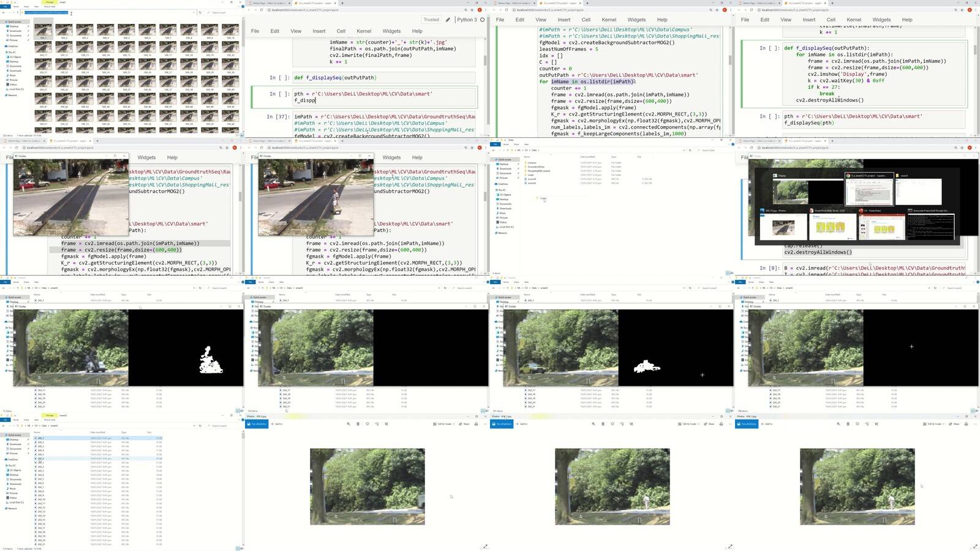This screenshot has width=980, height=551.
Task: Open Insert menu in notebook with highlighted imName loop
Action: click(x=564, y=20)
